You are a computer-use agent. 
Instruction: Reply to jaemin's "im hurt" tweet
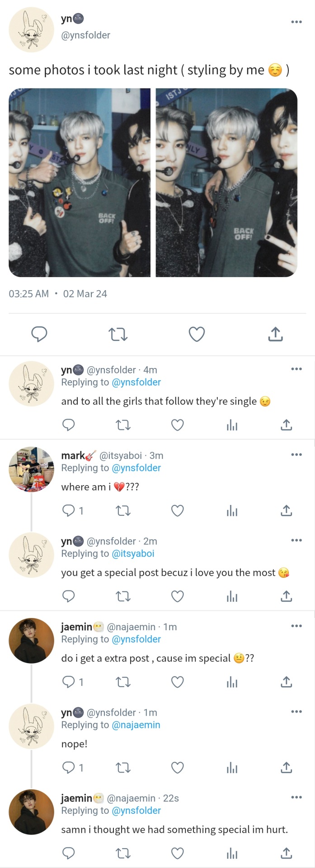[x=69, y=854]
